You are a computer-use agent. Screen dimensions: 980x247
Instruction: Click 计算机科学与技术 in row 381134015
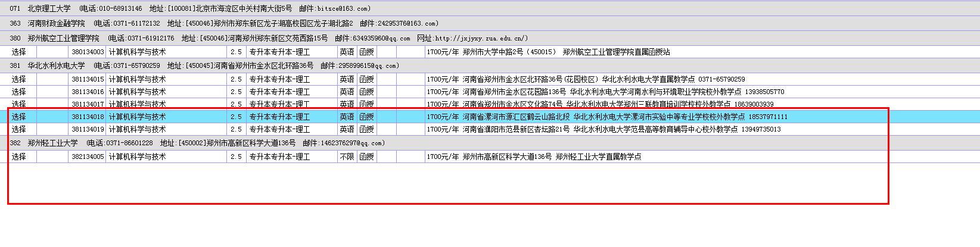pyautogui.click(x=137, y=79)
